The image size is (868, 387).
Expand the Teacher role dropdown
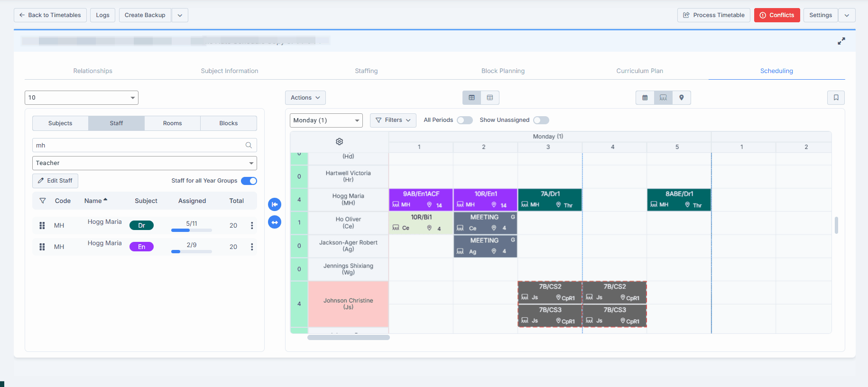144,163
